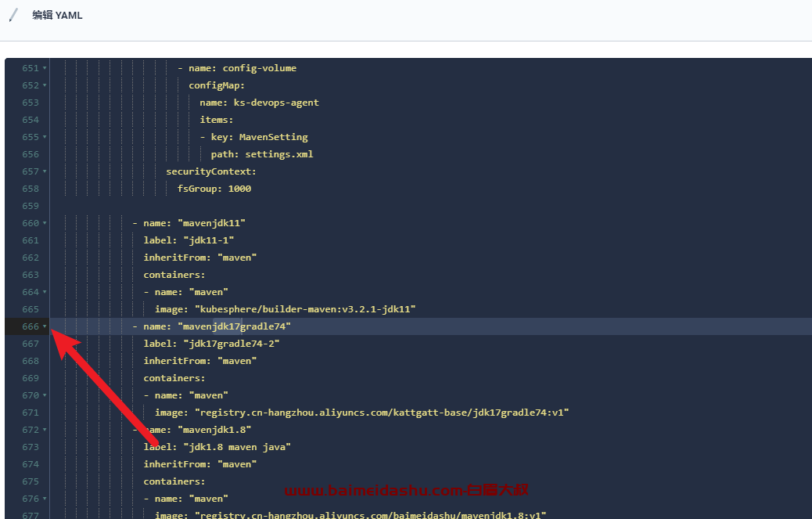Click the text 'name: config-volume'

point(243,68)
